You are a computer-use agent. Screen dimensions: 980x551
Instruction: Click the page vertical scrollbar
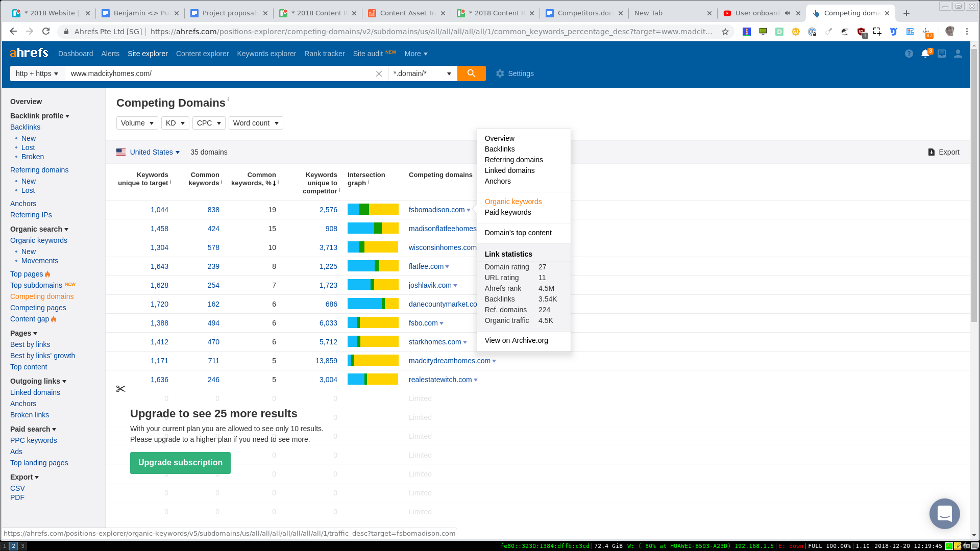[974, 186]
